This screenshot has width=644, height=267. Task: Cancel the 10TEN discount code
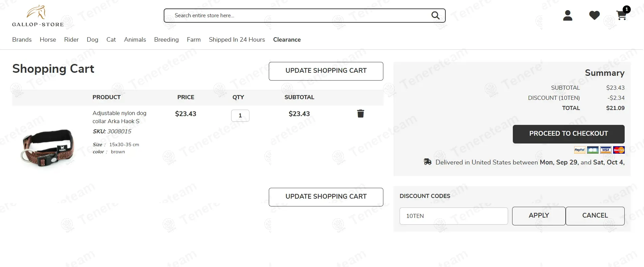595,216
